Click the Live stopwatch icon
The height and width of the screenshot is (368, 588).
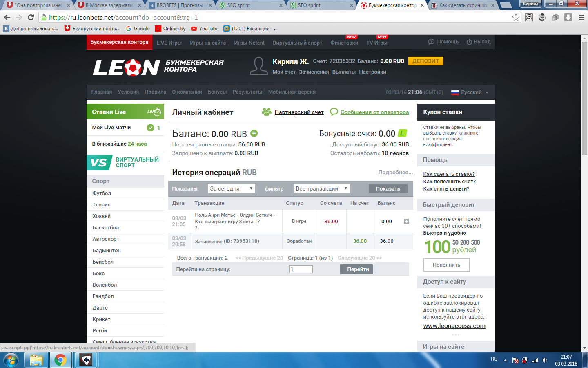tap(154, 112)
